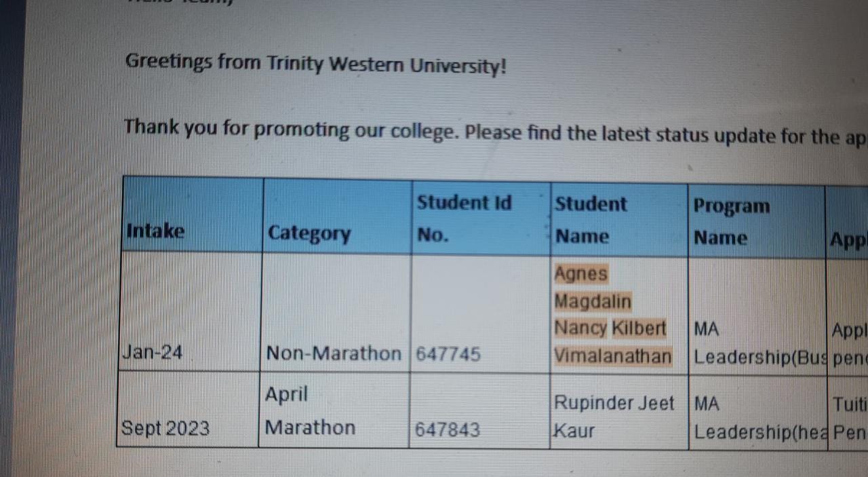Click the highlighted name Agnes
This screenshot has width=868, height=477.
[581, 274]
